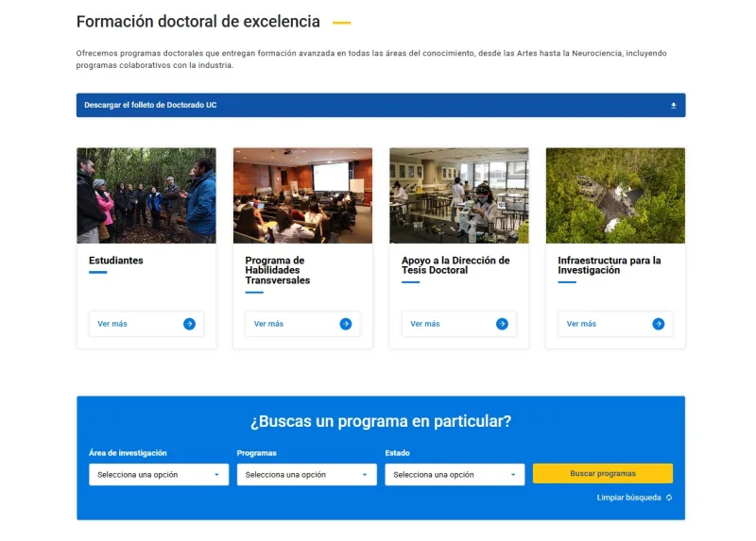Click the ¿Buscas un programa en particular? heading
This screenshot has width=756, height=541.
click(x=381, y=421)
